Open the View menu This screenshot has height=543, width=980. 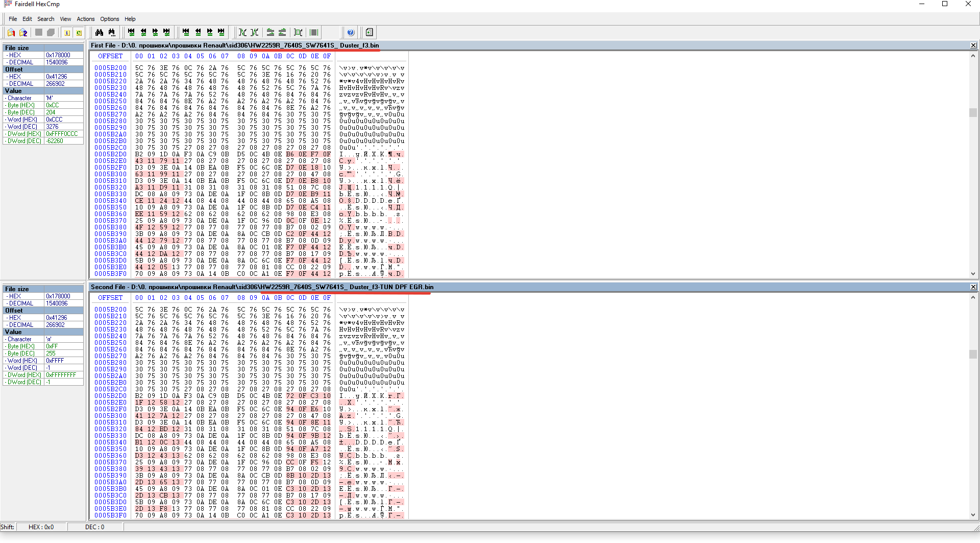65,19
